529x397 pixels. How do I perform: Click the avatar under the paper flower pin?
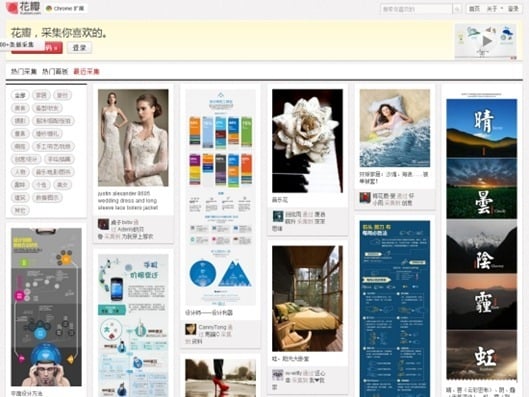(278, 216)
